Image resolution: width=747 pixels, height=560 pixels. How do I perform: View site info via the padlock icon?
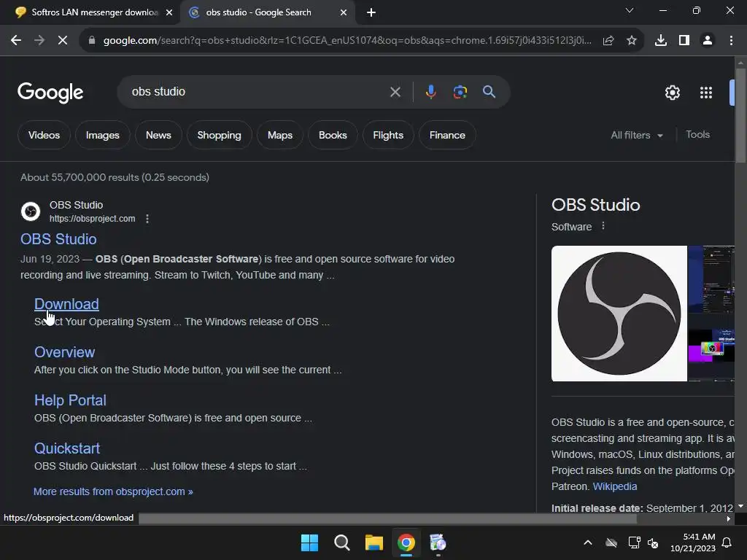click(92, 41)
